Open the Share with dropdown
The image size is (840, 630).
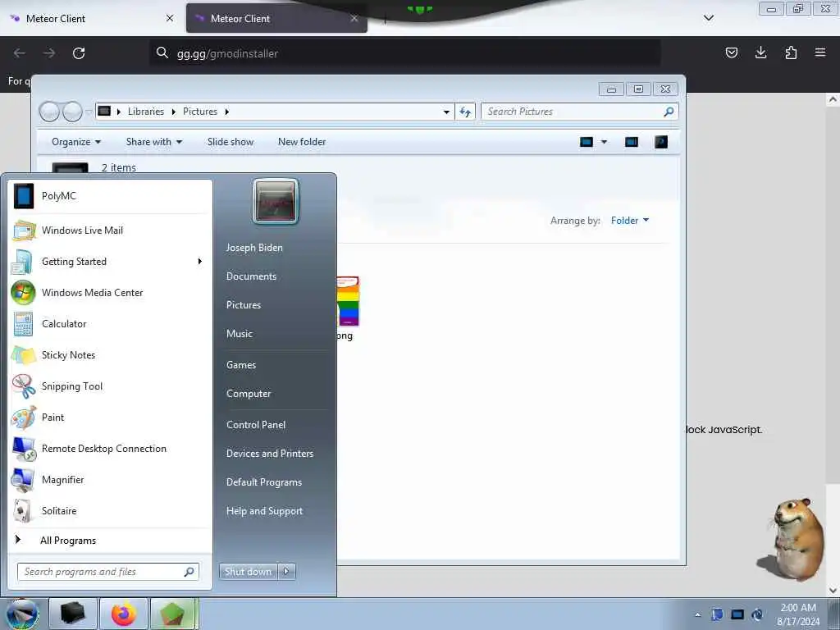154,142
